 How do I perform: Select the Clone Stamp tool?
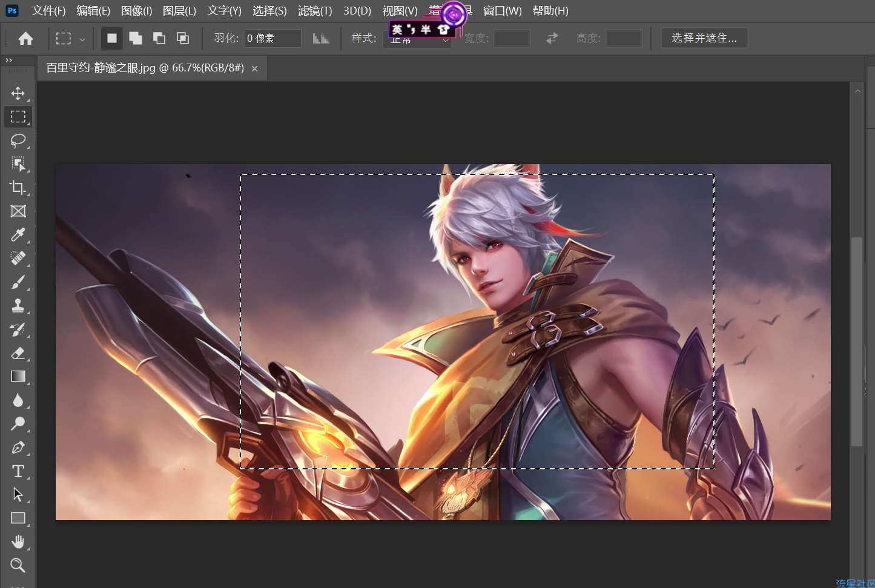pos(18,306)
